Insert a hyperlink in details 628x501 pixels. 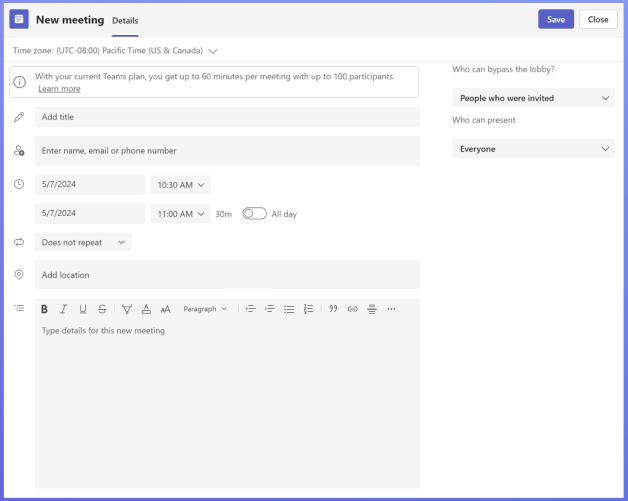[x=352, y=309]
